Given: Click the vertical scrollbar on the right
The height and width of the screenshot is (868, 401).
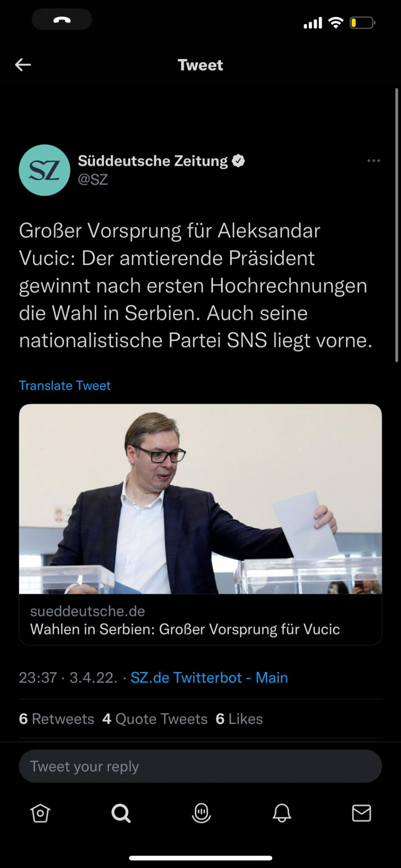Looking at the screenshot, I should pyautogui.click(x=397, y=225).
